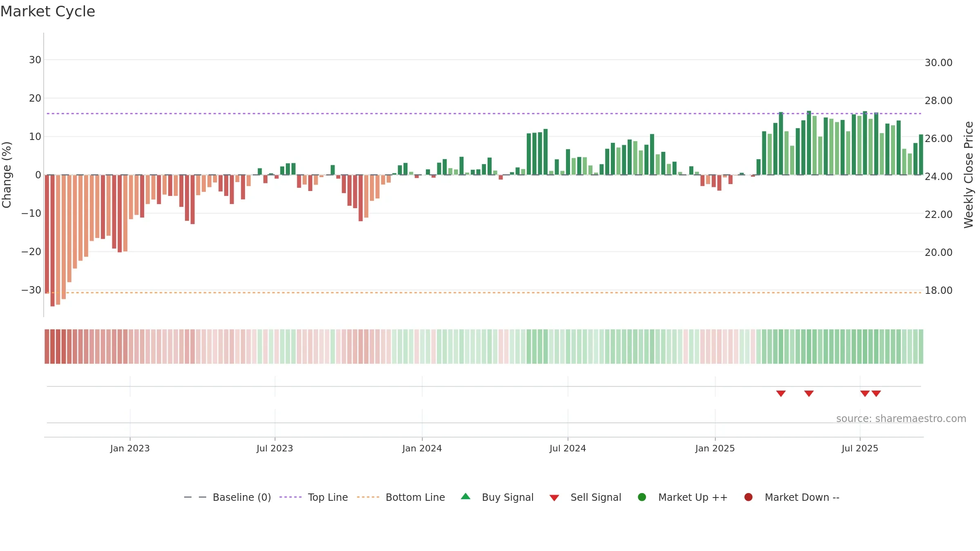
Task: Click the Jul 2025 axis label
Action: [860, 448]
